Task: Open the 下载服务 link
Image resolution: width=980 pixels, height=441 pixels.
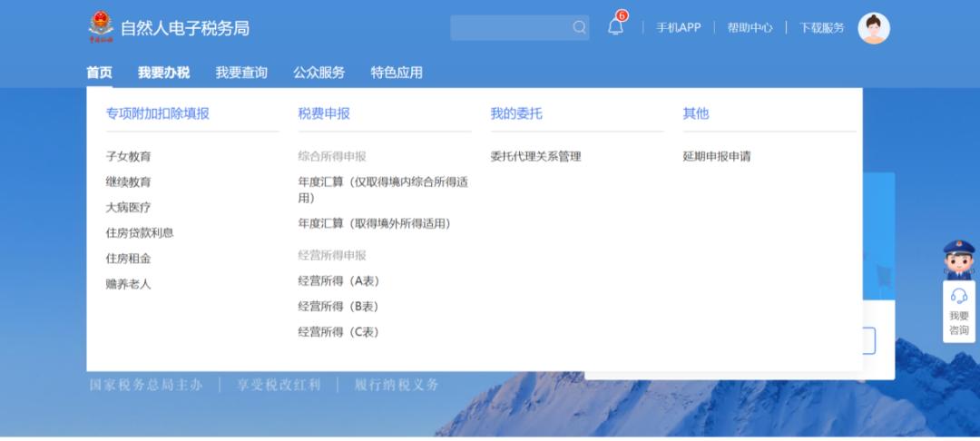Action: tap(821, 28)
